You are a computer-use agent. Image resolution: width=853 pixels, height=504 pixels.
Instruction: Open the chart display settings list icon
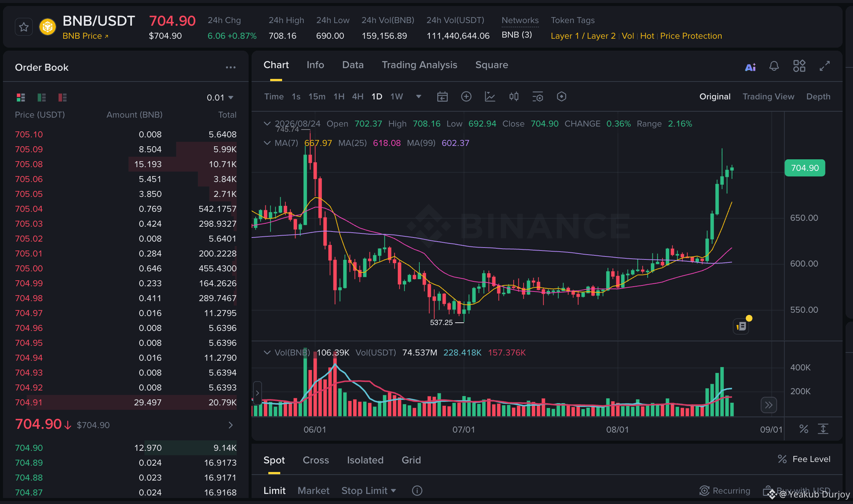click(537, 97)
